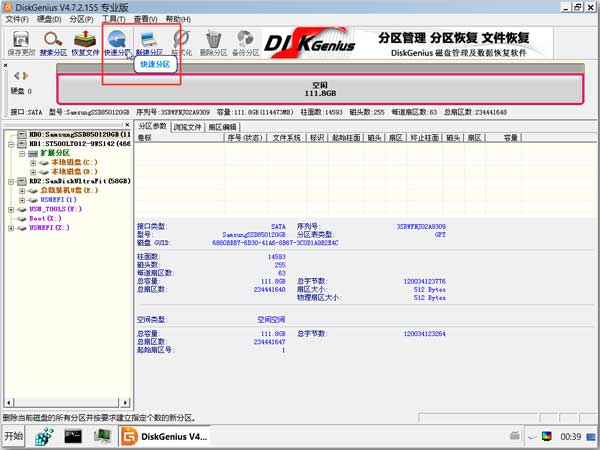Expand the USBEFI(I) node
This screenshot has height=450, width=600.
pos(22,200)
